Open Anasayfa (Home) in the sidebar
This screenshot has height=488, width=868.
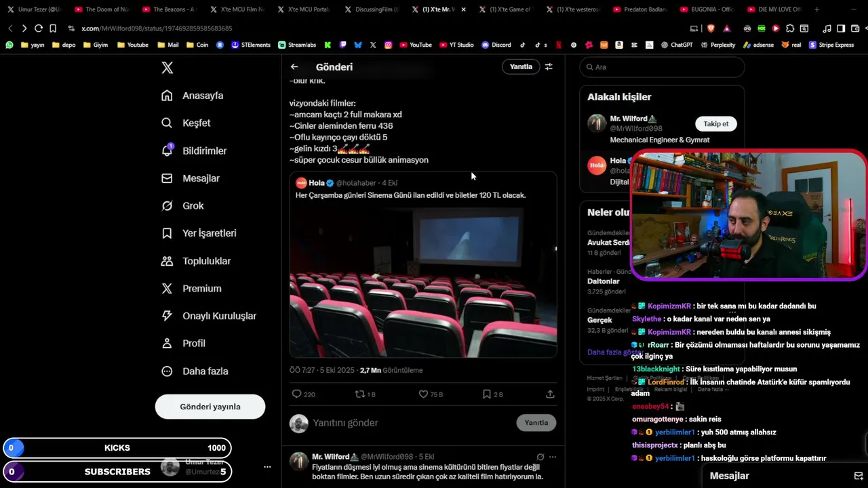click(x=193, y=96)
